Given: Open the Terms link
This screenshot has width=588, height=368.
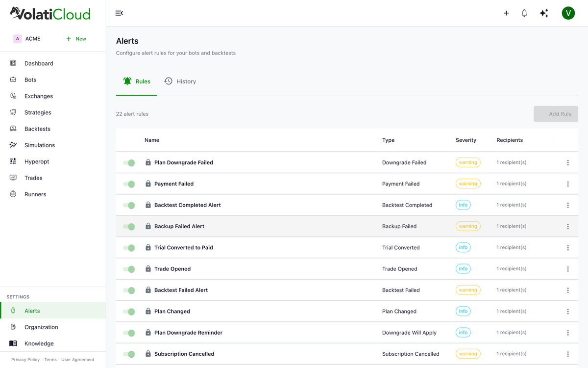Looking at the screenshot, I should click(x=50, y=360).
